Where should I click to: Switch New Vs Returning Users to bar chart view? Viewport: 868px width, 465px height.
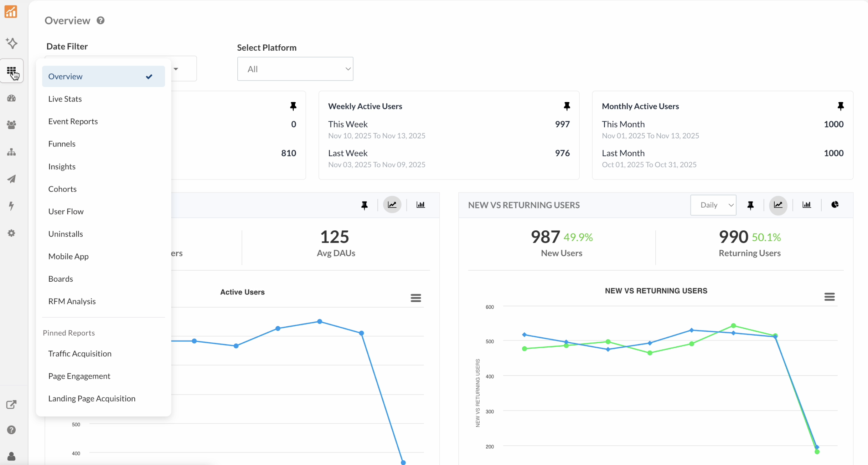tap(807, 205)
